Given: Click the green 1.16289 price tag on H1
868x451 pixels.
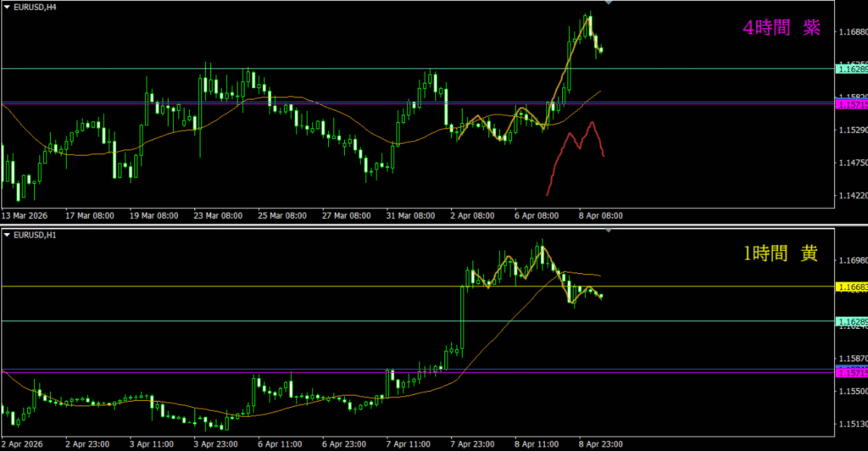Looking at the screenshot, I should pyautogui.click(x=850, y=321).
